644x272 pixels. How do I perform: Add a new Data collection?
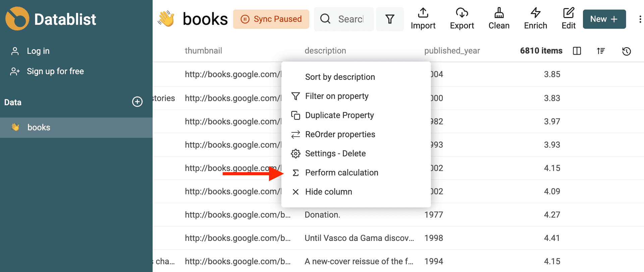[x=137, y=102]
